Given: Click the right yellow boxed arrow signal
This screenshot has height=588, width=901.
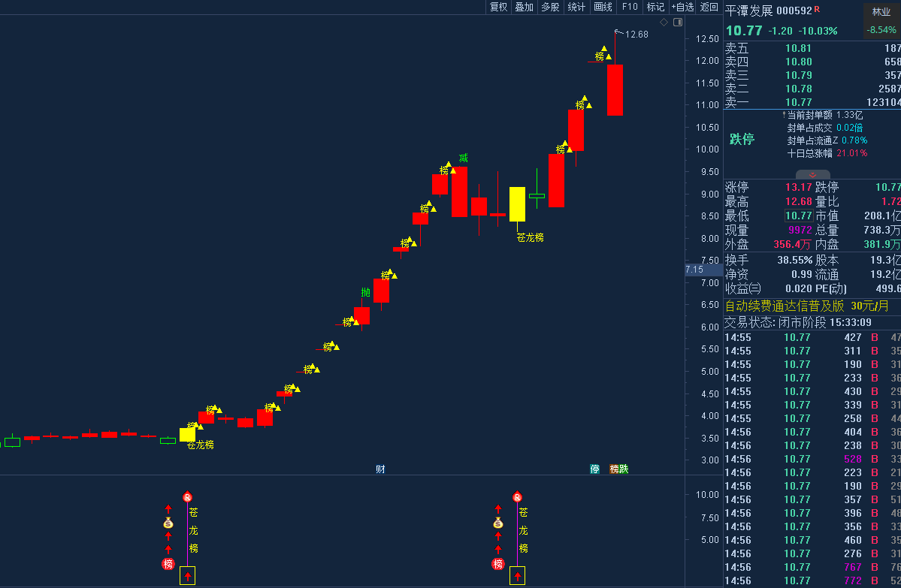Looking at the screenshot, I should [x=517, y=576].
